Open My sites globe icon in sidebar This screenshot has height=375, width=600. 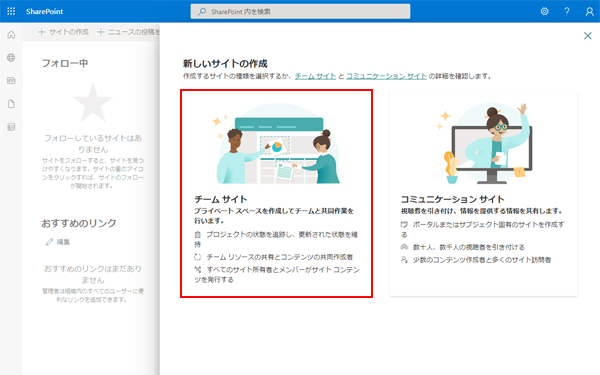pyautogui.click(x=11, y=57)
